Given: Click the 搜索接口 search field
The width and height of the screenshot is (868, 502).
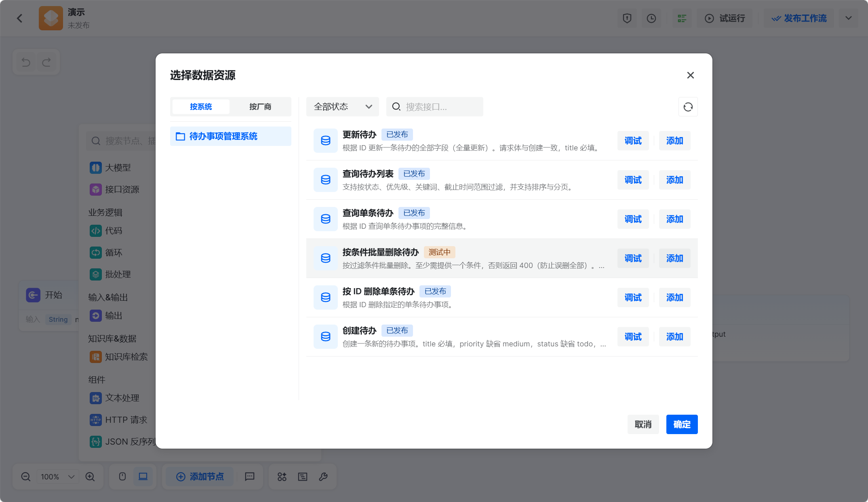Looking at the screenshot, I should (434, 107).
